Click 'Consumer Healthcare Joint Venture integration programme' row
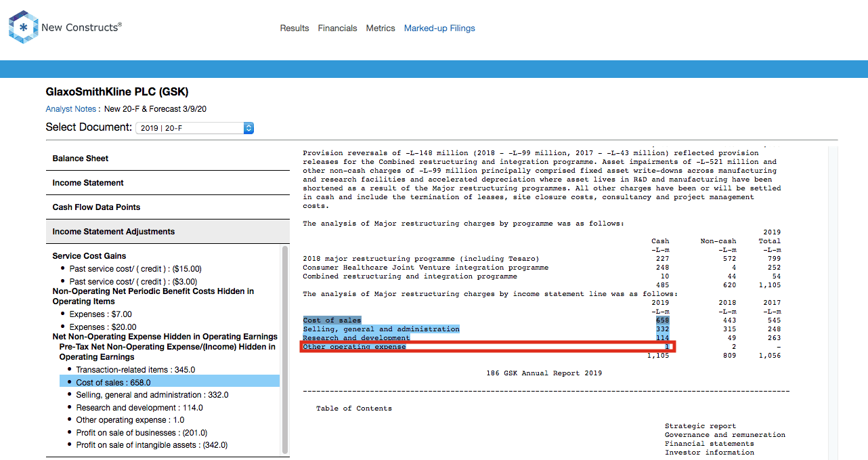The height and width of the screenshot is (460, 868). coord(426,268)
